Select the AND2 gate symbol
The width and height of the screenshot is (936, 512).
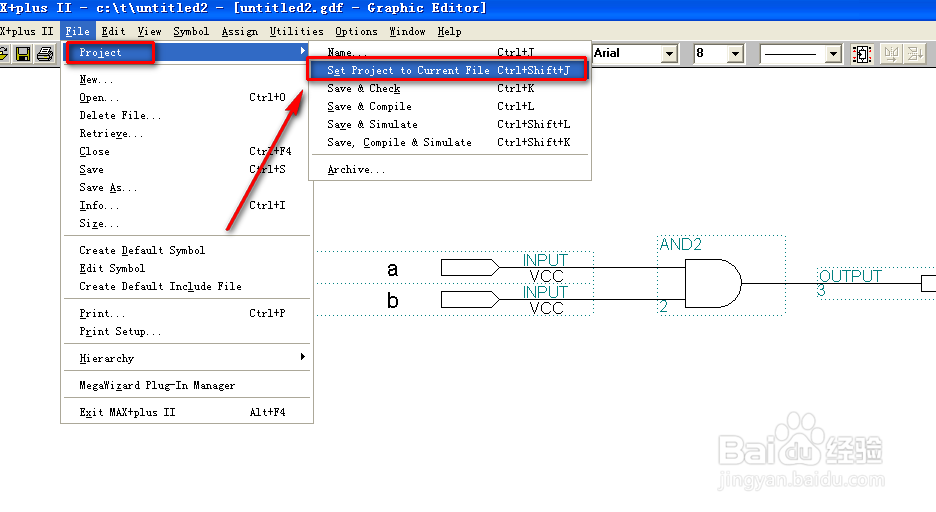(x=713, y=283)
